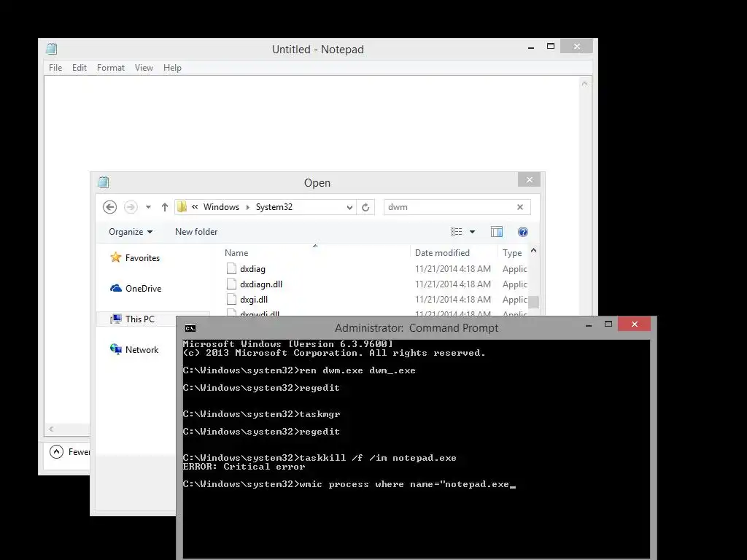
Task: Maximize the Command Prompt window
Action: point(608,324)
